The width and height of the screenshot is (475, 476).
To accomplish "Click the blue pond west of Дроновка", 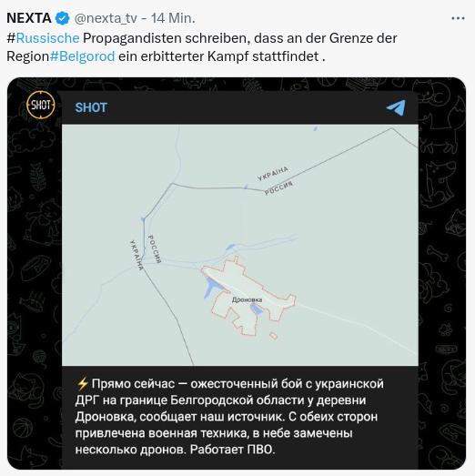I will point(211,287).
